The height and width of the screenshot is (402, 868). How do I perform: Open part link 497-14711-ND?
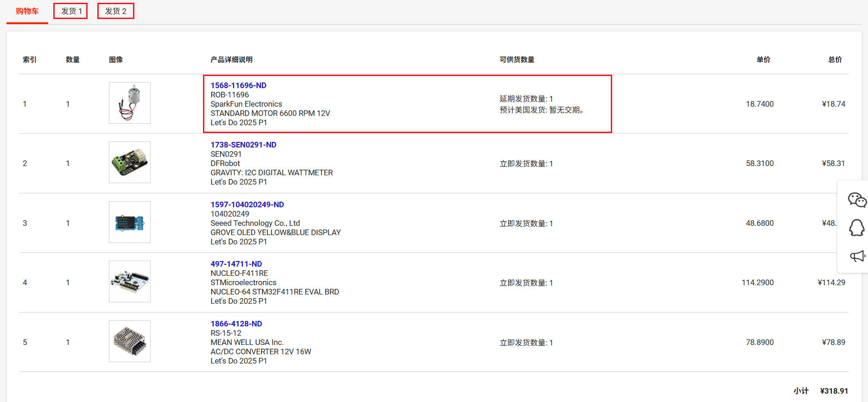pos(236,264)
